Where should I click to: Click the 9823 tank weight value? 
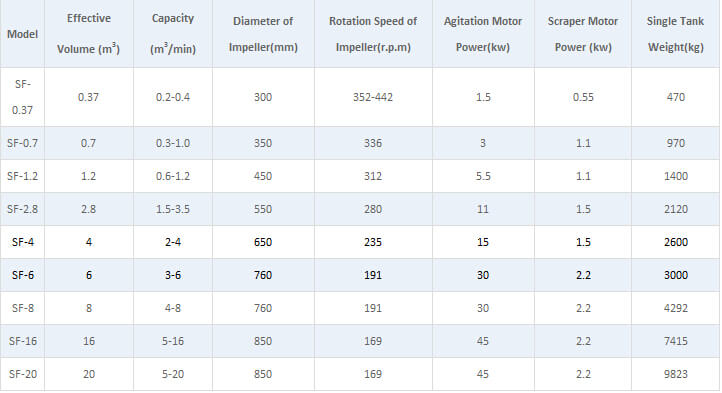675,374
